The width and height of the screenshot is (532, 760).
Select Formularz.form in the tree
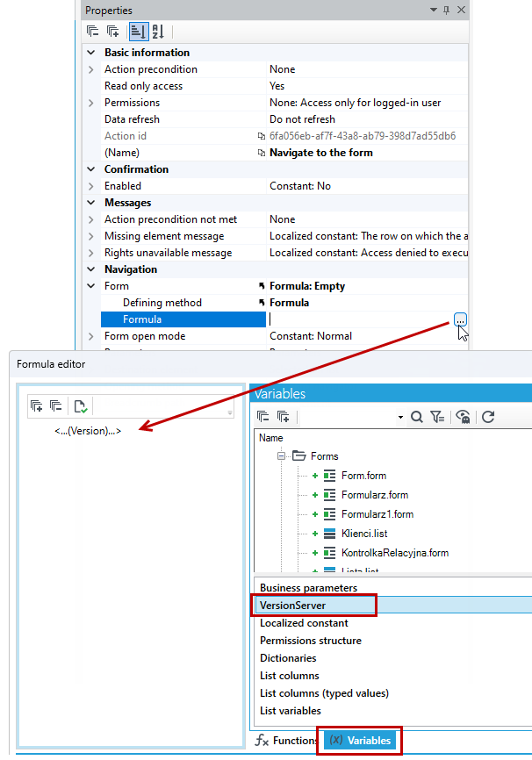[x=374, y=495]
